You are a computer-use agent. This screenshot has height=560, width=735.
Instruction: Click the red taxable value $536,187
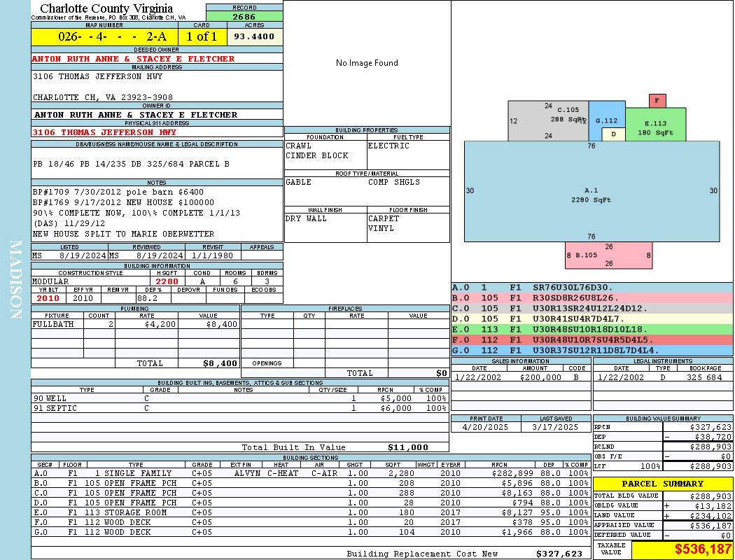[682, 549]
